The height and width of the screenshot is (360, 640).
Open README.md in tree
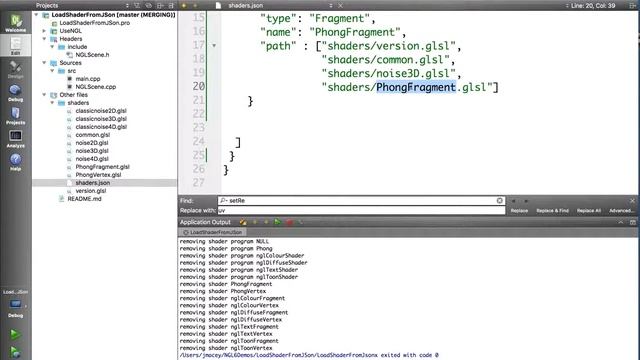coord(84,199)
